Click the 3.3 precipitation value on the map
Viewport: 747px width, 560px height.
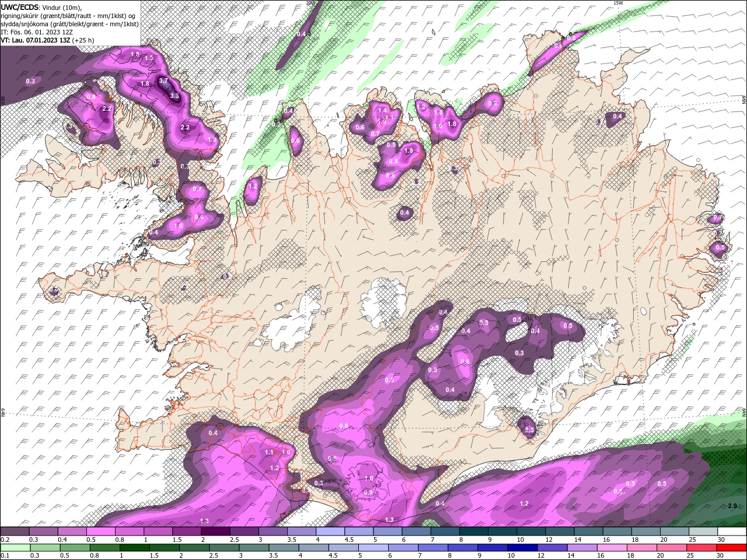tap(174, 96)
